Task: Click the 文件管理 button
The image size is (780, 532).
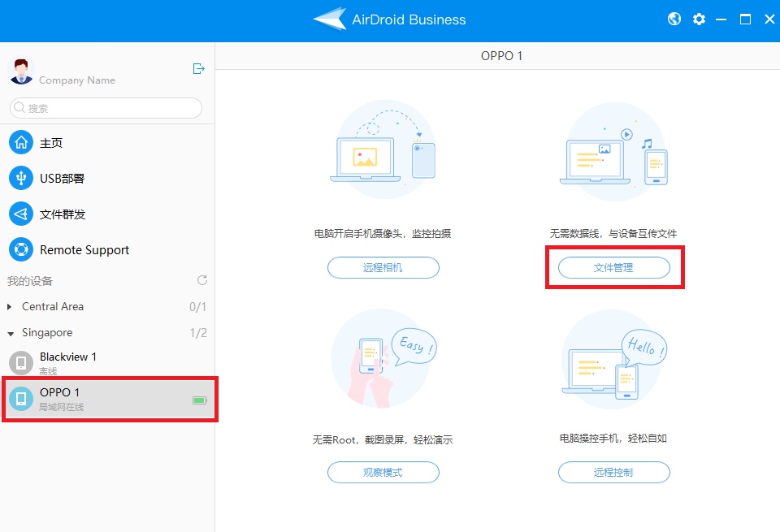Action: click(x=614, y=267)
